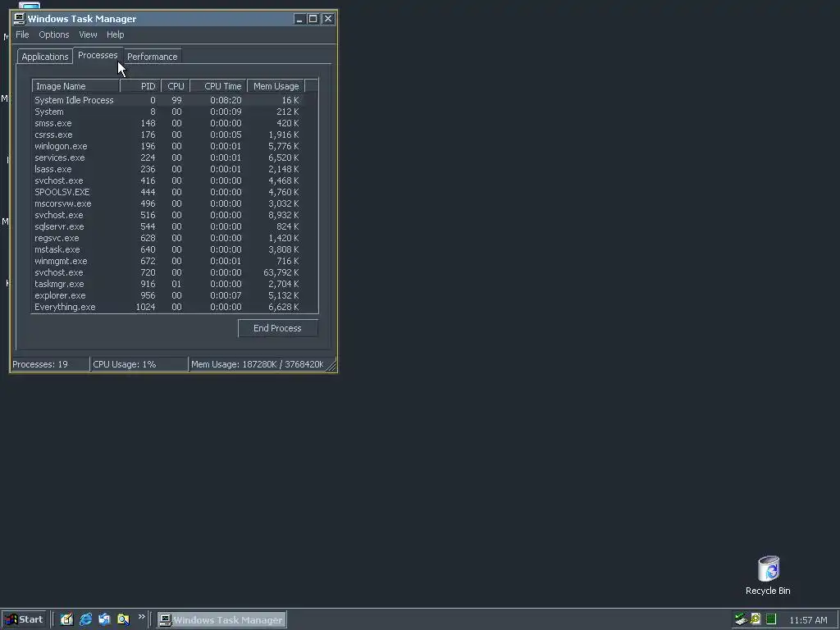Open the Show Desktop quick launch icon
This screenshot has width=840, height=630.
[66, 619]
